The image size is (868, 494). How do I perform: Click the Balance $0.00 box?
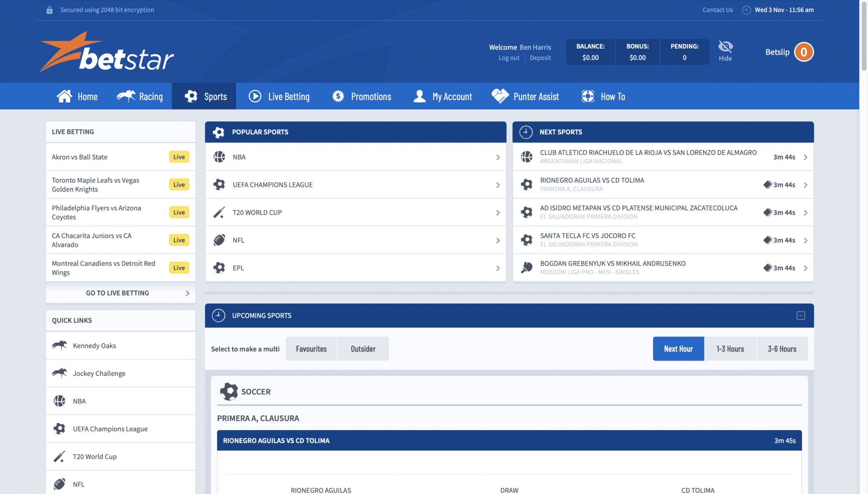point(590,52)
